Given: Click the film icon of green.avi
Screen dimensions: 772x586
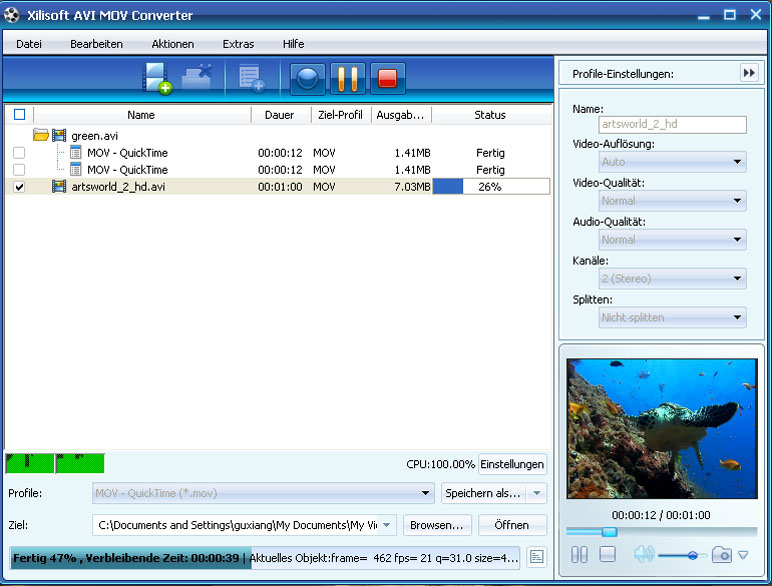Looking at the screenshot, I should tap(59, 135).
